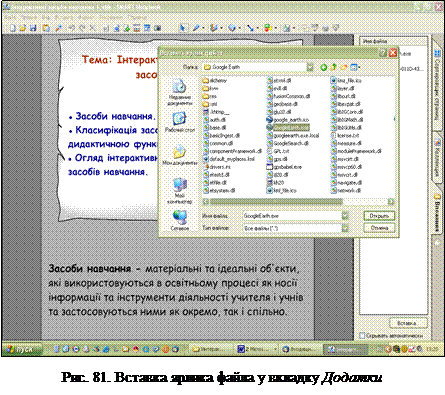The height and width of the screenshot is (395, 445).
Task: Click the New page icon in toolbar
Action: tap(13, 28)
